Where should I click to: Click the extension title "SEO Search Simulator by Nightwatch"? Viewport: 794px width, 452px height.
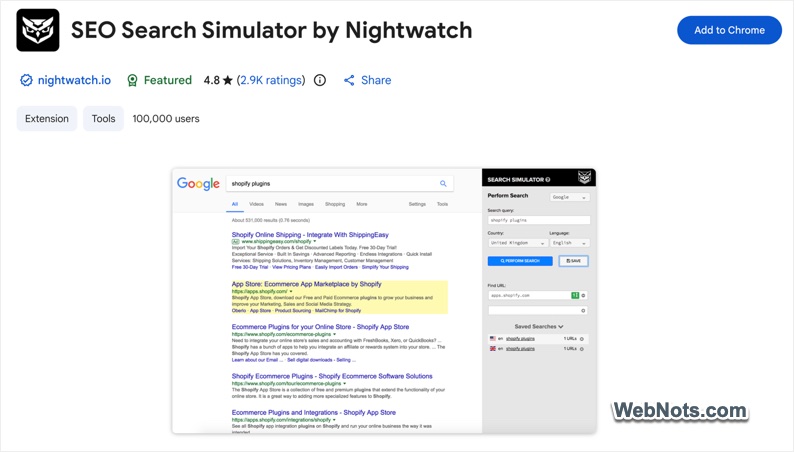[x=271, y=30]
